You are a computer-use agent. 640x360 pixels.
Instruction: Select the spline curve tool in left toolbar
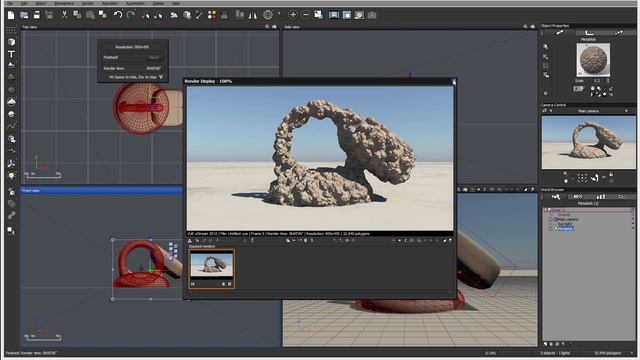coord(11,126)
